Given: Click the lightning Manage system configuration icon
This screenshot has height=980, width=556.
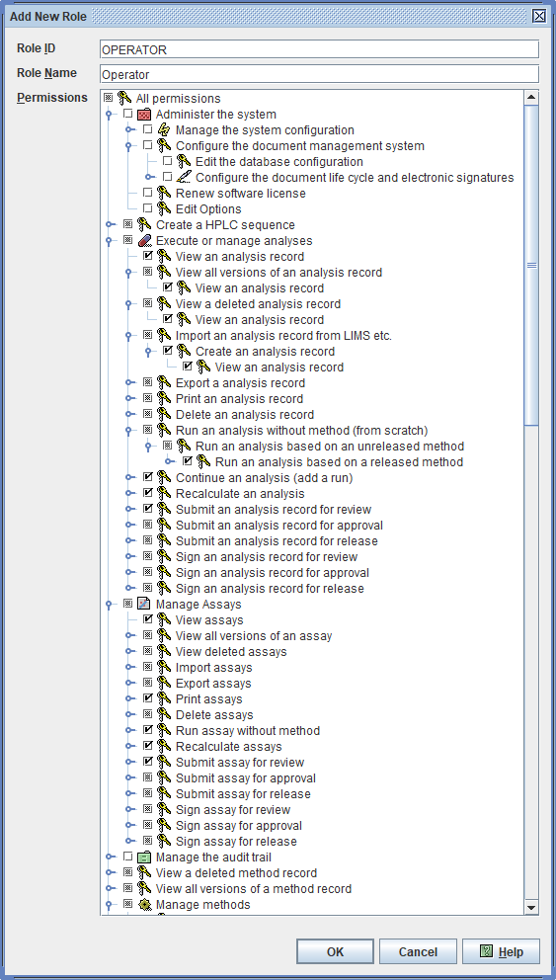Looking at the screenshot, I should (x=164, y=130).
